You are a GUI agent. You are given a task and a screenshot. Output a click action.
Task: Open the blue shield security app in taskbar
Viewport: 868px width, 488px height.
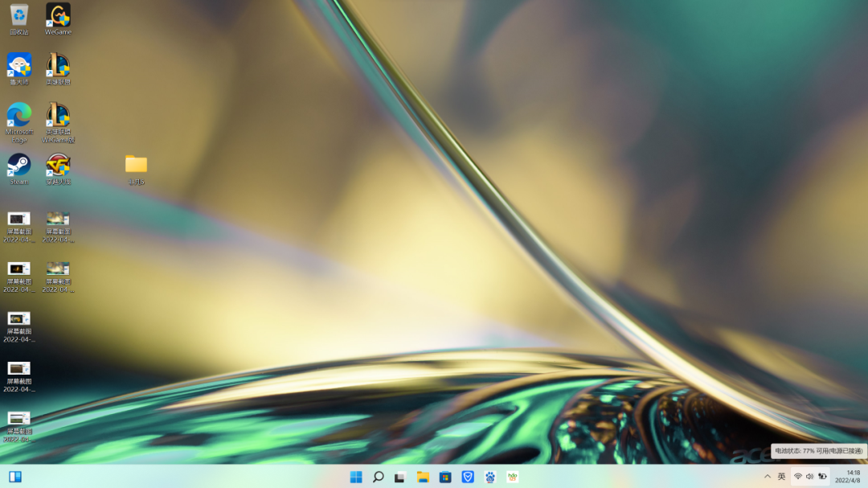(468, 477)
